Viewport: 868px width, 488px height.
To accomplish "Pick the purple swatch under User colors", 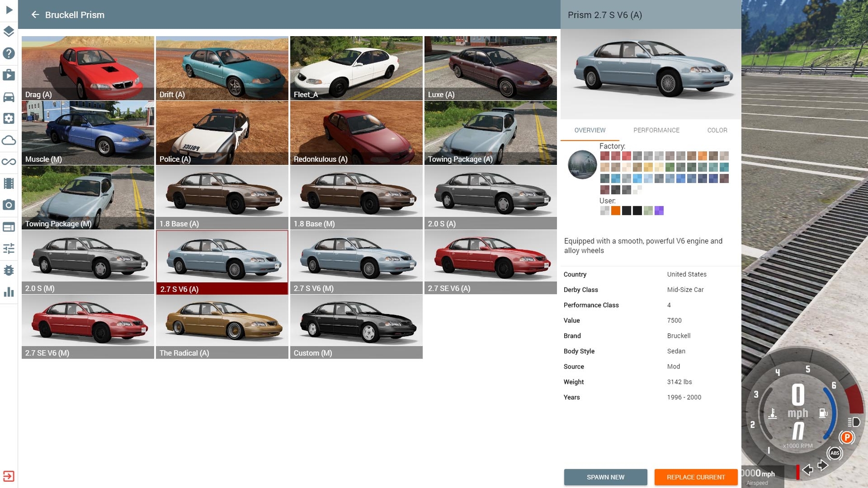I will [659, 211].
